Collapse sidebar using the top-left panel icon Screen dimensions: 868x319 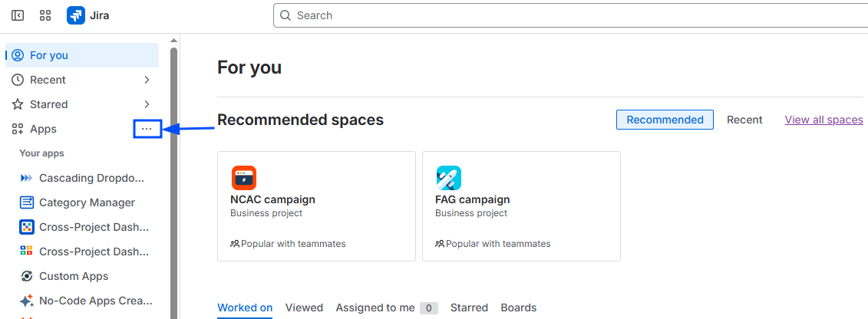coord(18,15)
